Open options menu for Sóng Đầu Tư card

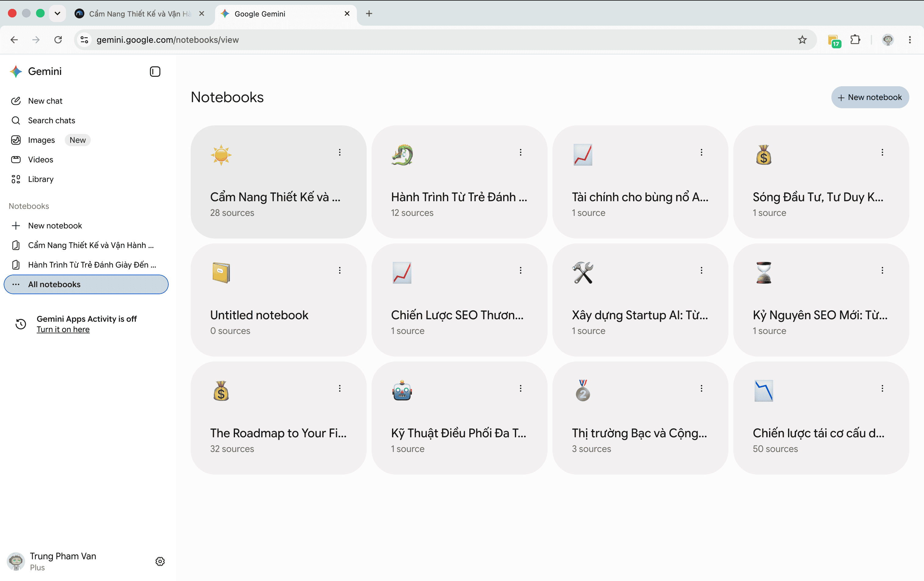[882, 153]
